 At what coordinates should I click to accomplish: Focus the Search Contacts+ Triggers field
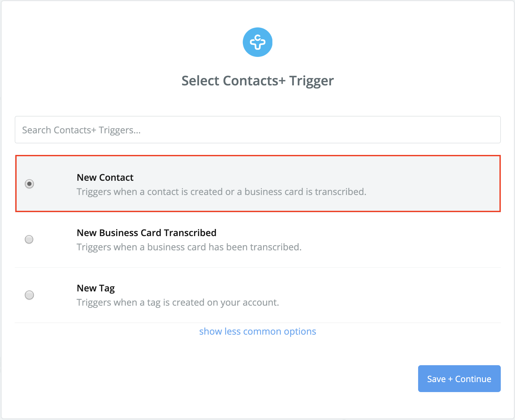(257, 130)
